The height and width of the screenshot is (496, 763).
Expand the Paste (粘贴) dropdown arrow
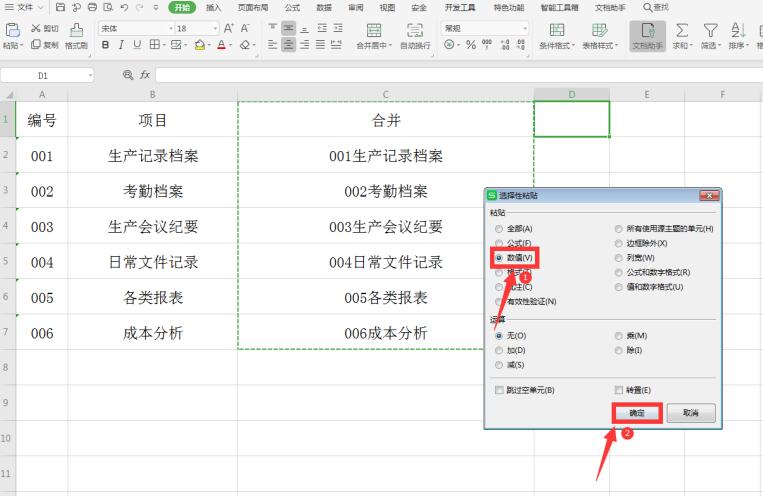coord(22,45)
